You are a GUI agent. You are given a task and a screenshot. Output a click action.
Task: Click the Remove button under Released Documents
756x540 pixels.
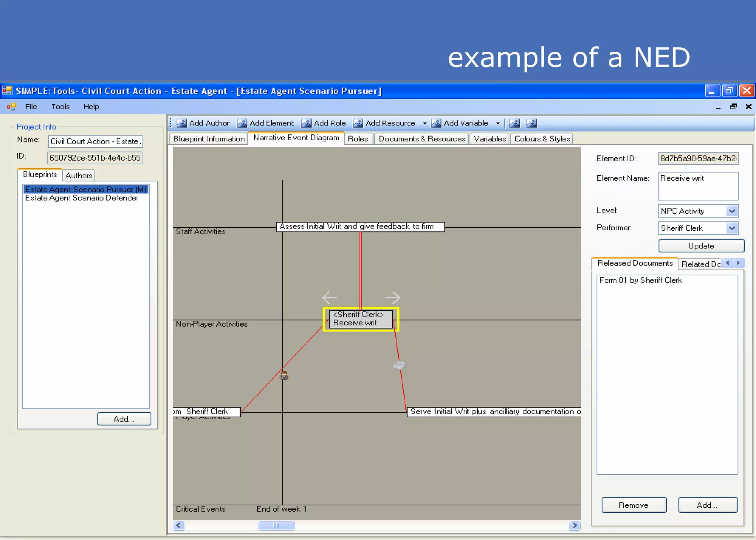point(633,505)
